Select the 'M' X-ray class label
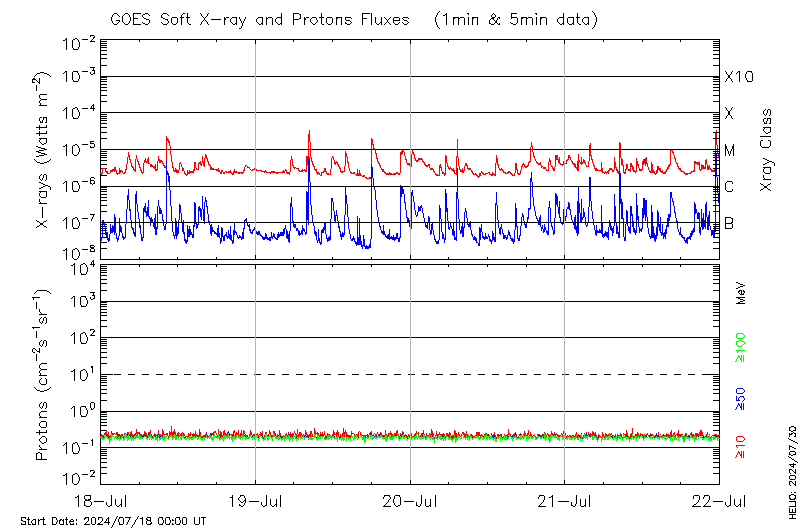Viewport: 800px width, 530px height. pyautogui.click(x=730, y=151)
